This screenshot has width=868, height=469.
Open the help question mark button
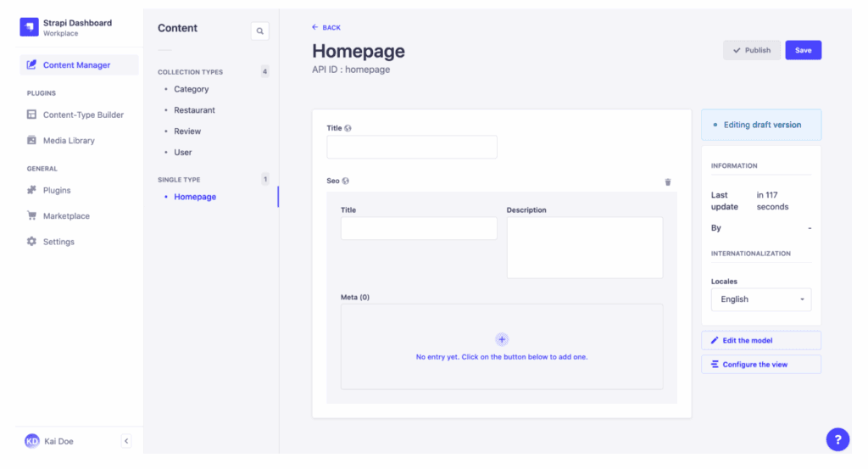837,439
